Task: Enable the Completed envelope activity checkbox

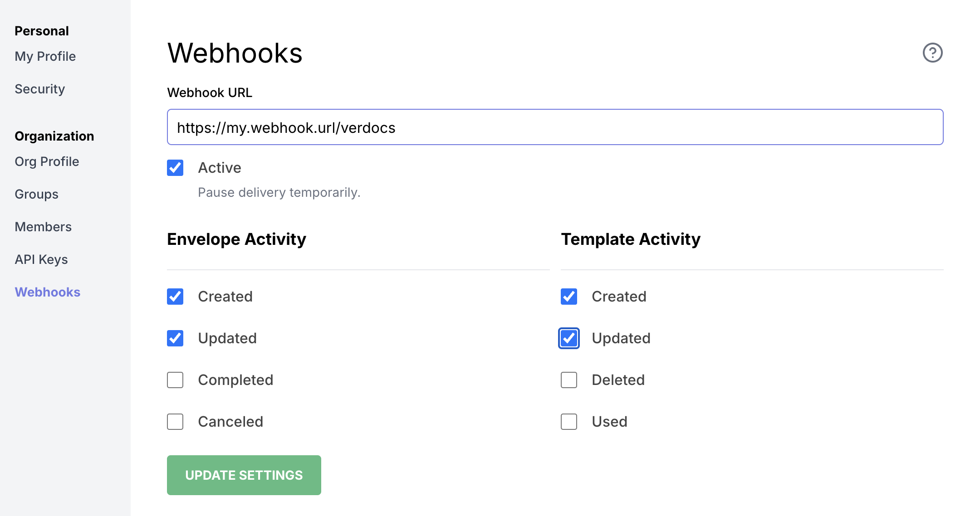Action: coord(176,380)
